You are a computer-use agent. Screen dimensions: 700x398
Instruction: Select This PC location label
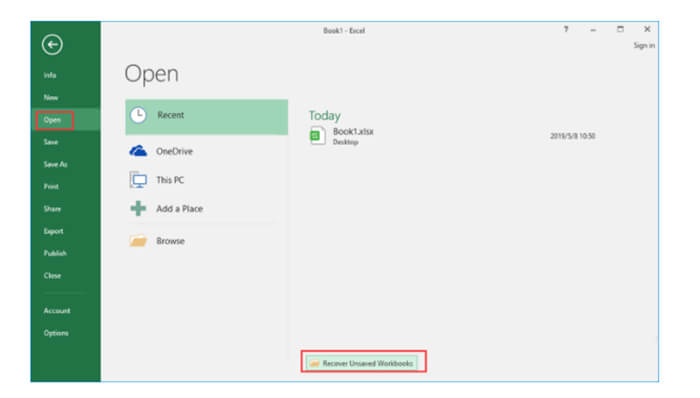click(x=170, y=180)
